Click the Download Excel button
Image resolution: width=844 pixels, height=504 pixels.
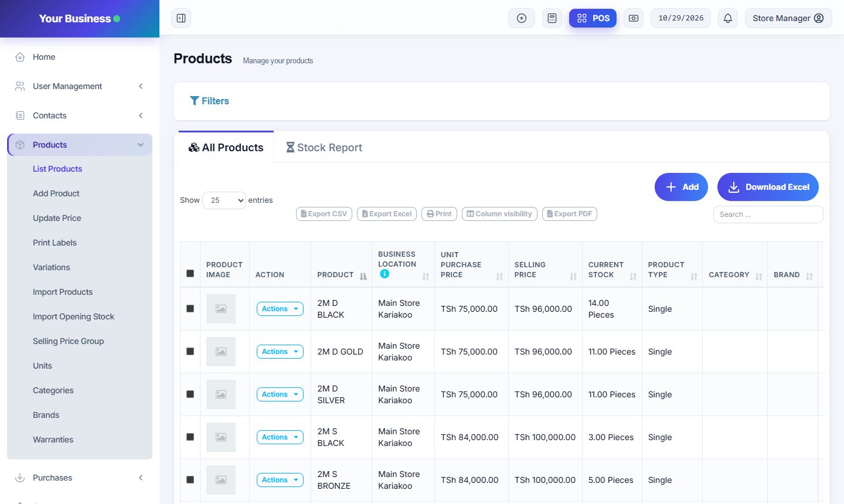[x=768, y=187]
